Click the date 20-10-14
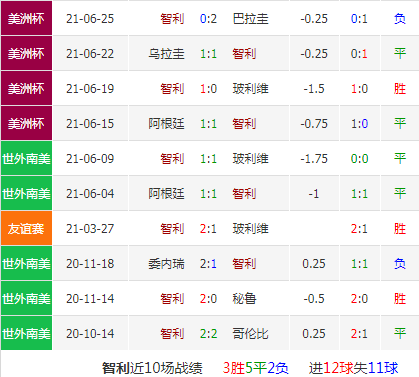Viewport: 419px width, 377px height. pyautogui.click(x=90, y=334)
